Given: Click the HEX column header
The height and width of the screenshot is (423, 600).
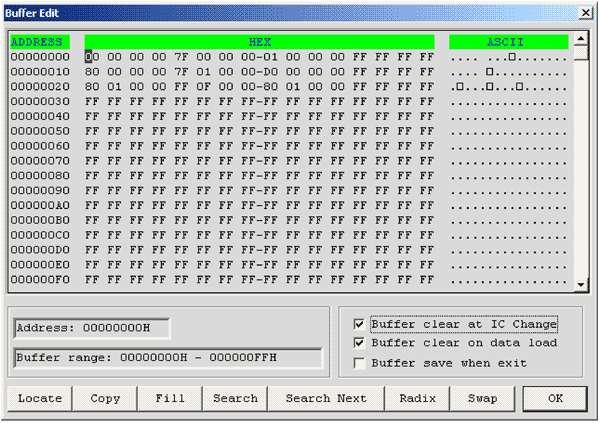Looking at the screenshot, I should (x=259, y=42).
